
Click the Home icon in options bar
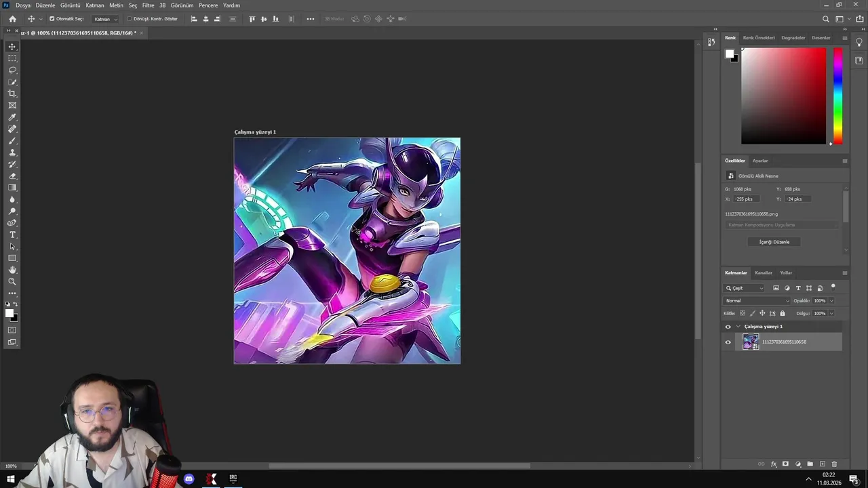coord(12,19)
